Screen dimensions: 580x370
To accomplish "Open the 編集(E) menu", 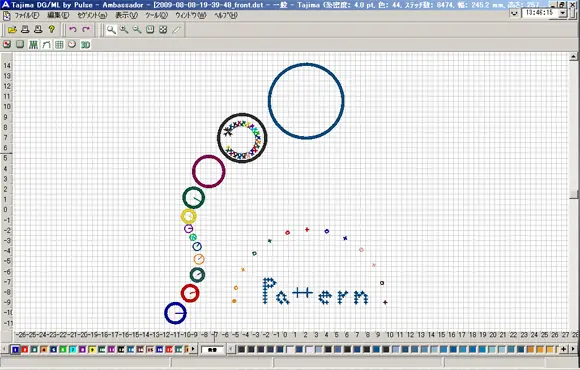I will (58, 16).
